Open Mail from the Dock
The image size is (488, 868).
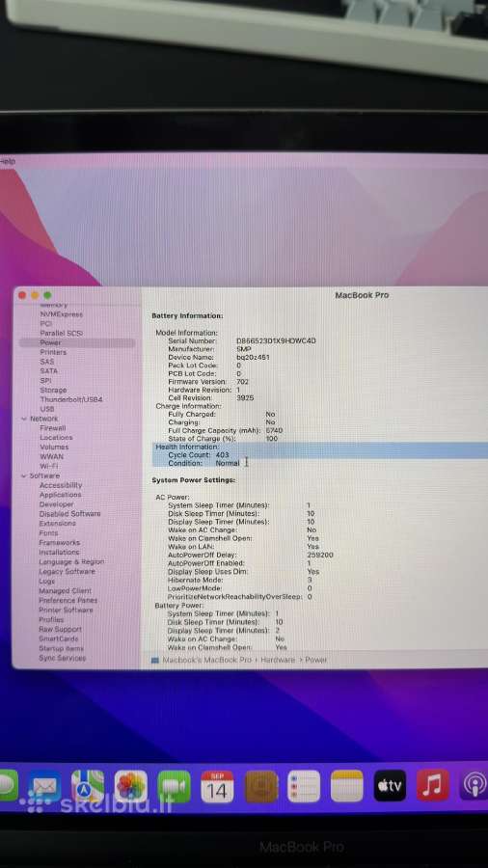tap(44, 785)
